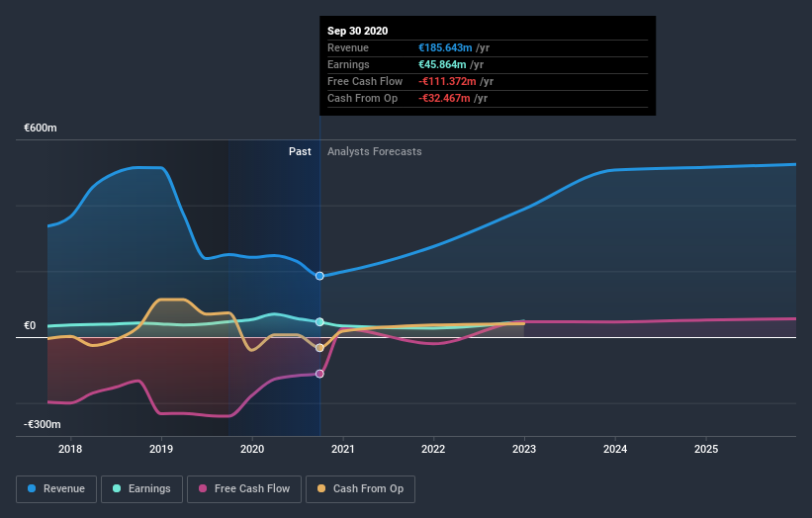Click the -€111.372m free cash flow value

click(447, 81)
